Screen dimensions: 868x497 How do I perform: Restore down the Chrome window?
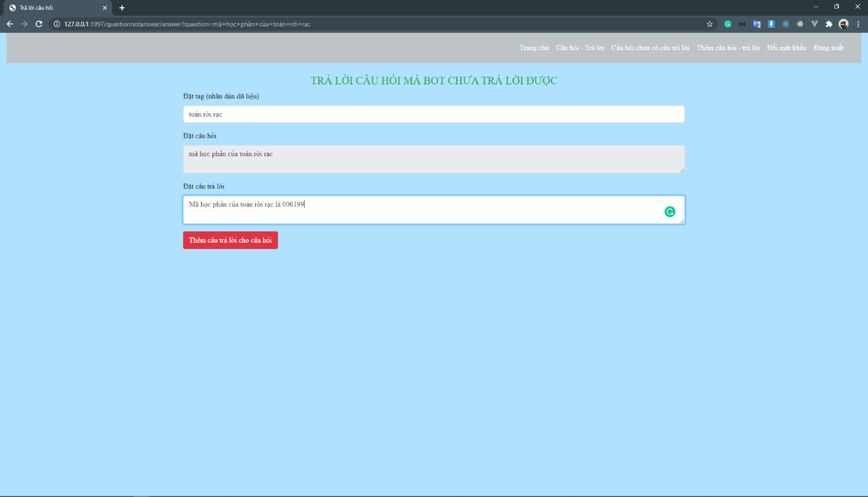point(836,7)
